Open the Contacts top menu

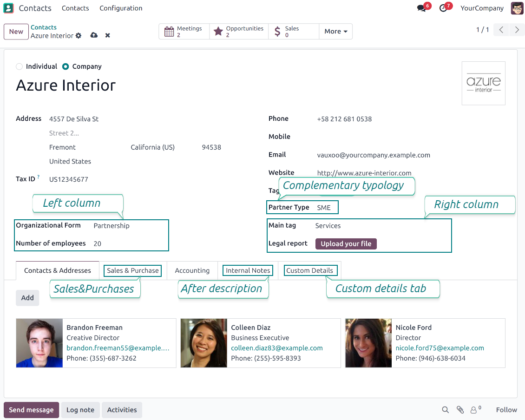75,8
